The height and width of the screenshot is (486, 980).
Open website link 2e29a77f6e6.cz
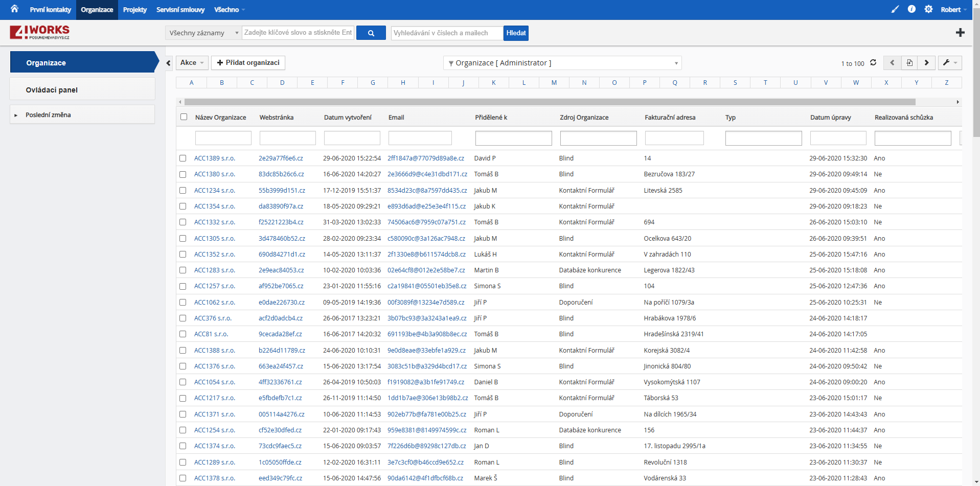coord(281,158)
